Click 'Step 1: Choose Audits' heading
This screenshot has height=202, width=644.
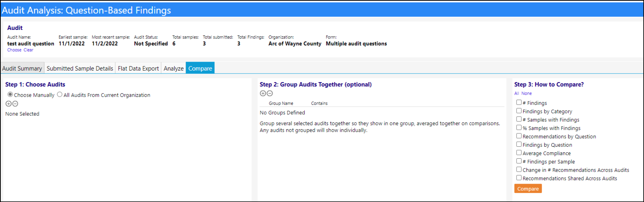(x=35, y=84)
